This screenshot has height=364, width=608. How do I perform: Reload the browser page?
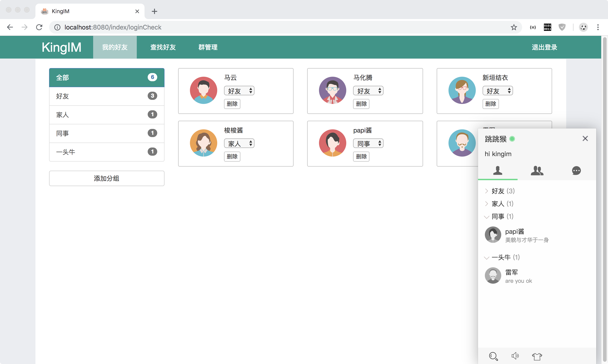tap(39, 27)
